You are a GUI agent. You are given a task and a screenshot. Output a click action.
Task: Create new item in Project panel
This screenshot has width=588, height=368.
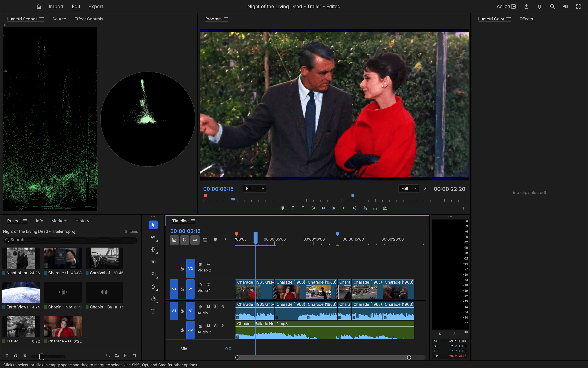(126, 355)
